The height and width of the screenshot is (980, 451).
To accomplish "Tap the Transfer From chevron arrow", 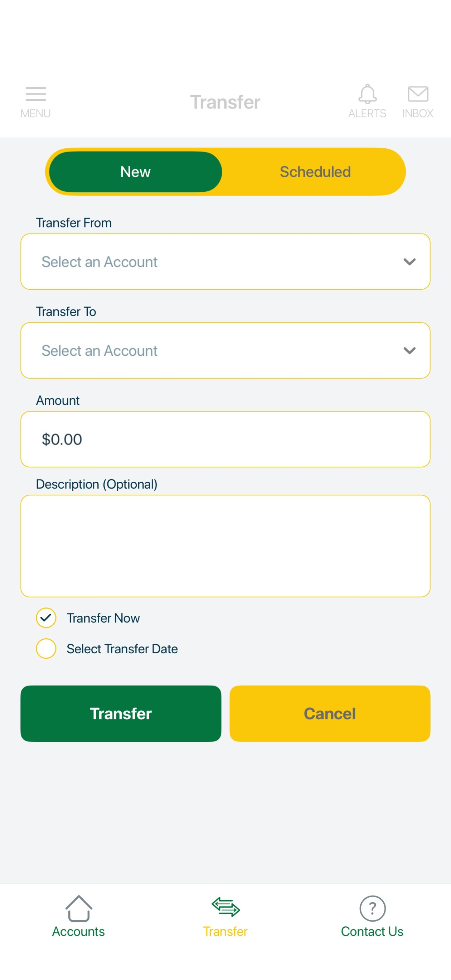I will tap(409, 262).
